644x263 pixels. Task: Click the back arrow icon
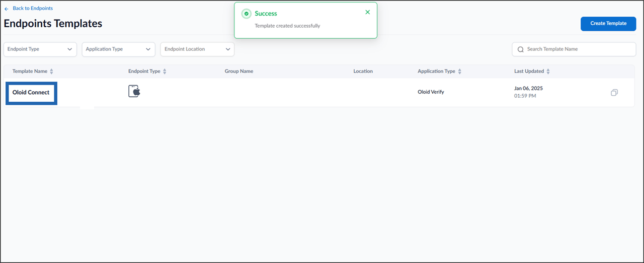(7, 9)
